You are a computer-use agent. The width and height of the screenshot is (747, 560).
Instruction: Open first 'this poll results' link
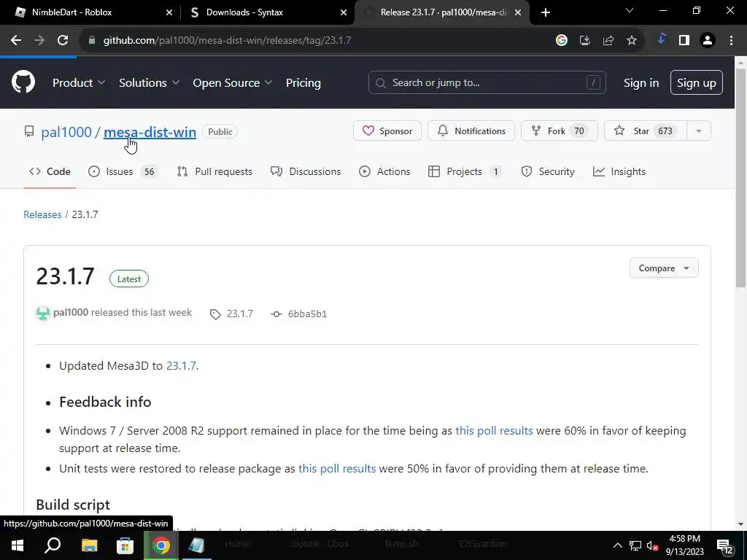click(x=494, y=430)
